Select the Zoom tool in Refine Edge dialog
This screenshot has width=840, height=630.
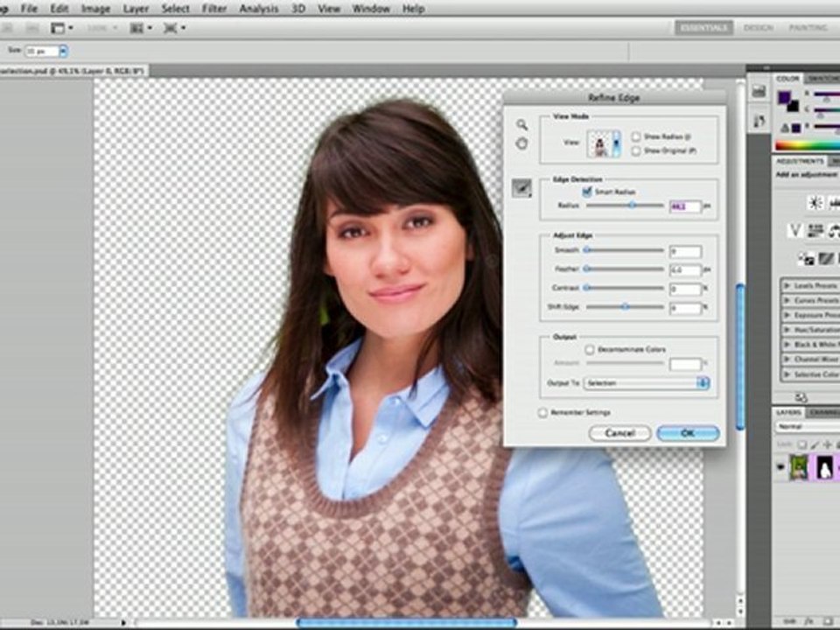pos(521,125)
